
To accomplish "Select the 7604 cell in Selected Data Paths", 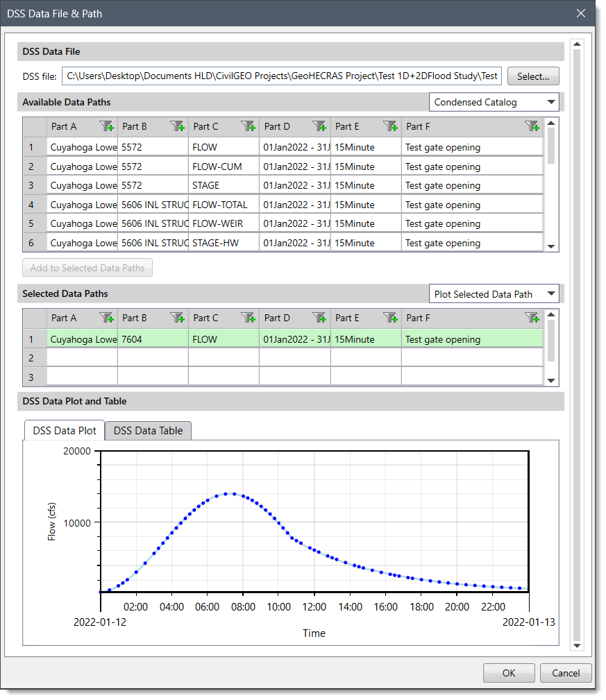I will [x=153, y=339].
